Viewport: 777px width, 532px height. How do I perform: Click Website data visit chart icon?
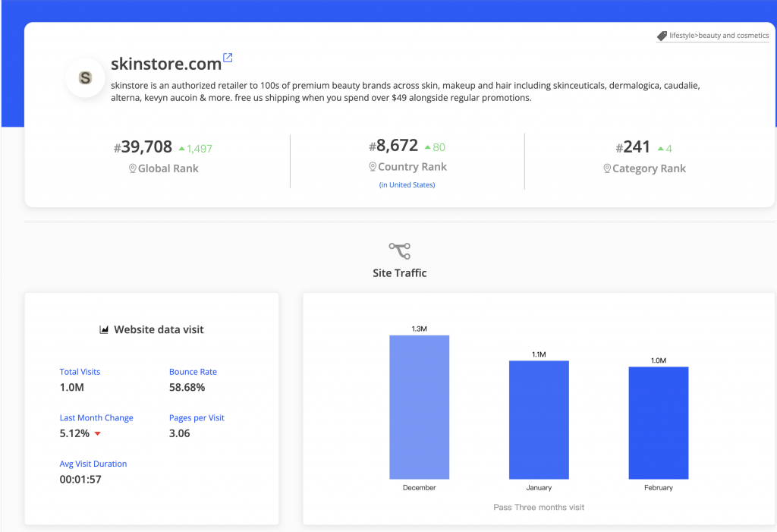pos(103,329)
